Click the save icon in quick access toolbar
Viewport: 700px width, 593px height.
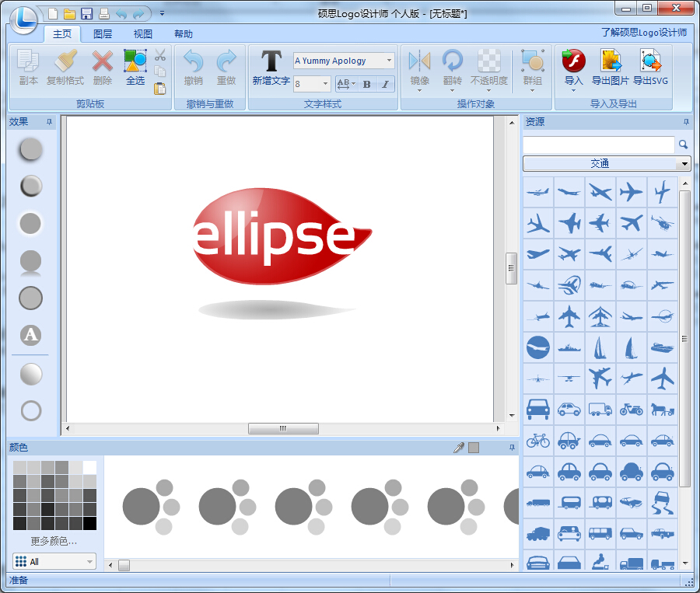(86, 13)
